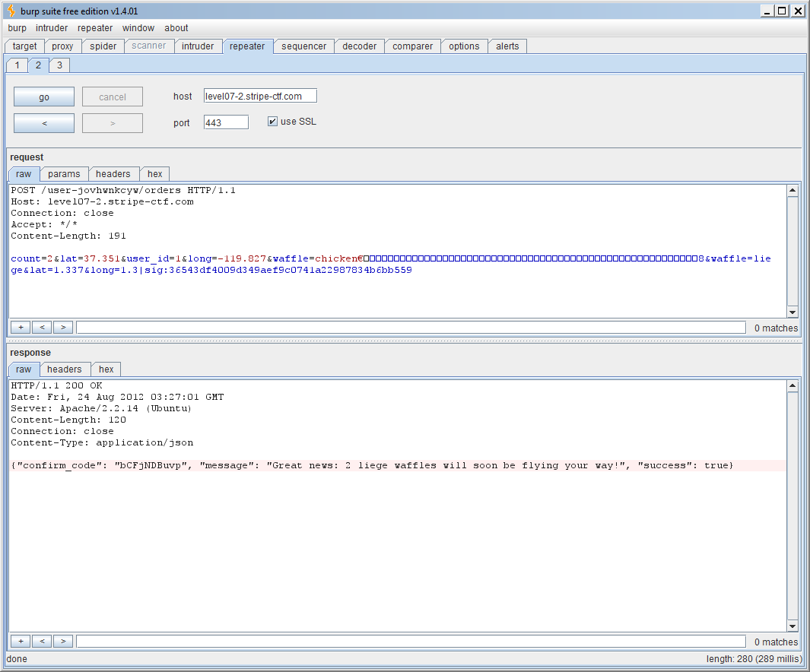The height and width of the screenshot is (672, 810).
Task: Show response raw view tab
Action: [x=24, y=369]
